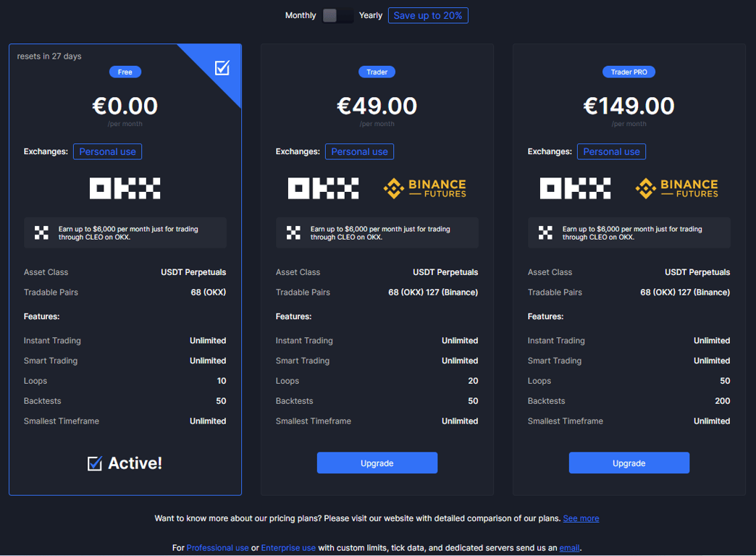Screen dimensions: 756x556
Task: Click Features: heading in Trader plan
Action: point(293,317)
